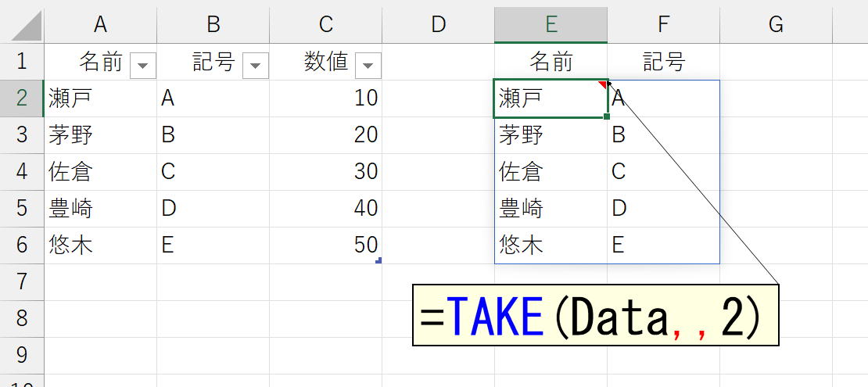Select column C header
The width and height of the screenshot is (868, 387).
tap(326, 24)
